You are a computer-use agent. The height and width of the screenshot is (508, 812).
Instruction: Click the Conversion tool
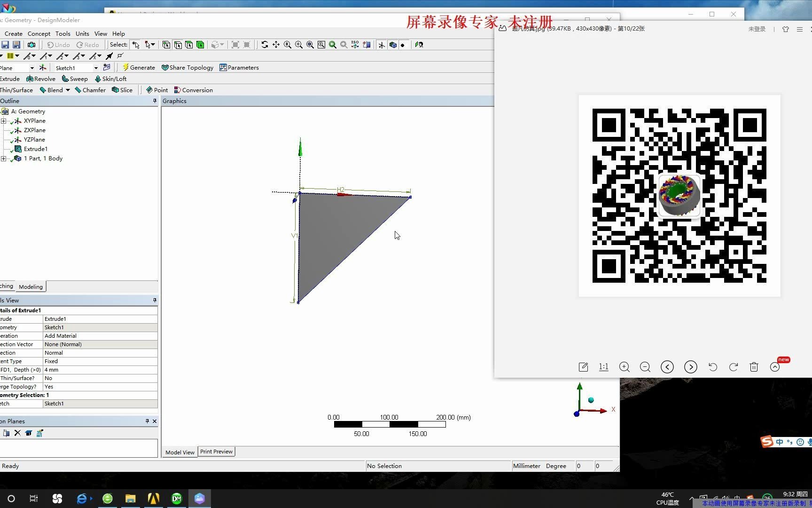(x=194, y=90)
